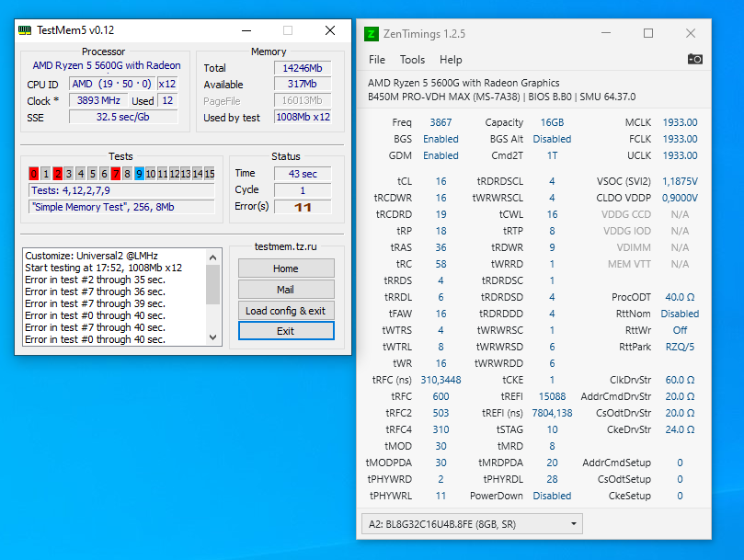This screenshot has height=560, width=744.
Task: Click the Used by test field 1008Mb x12
Action: [x=303, y=117]
